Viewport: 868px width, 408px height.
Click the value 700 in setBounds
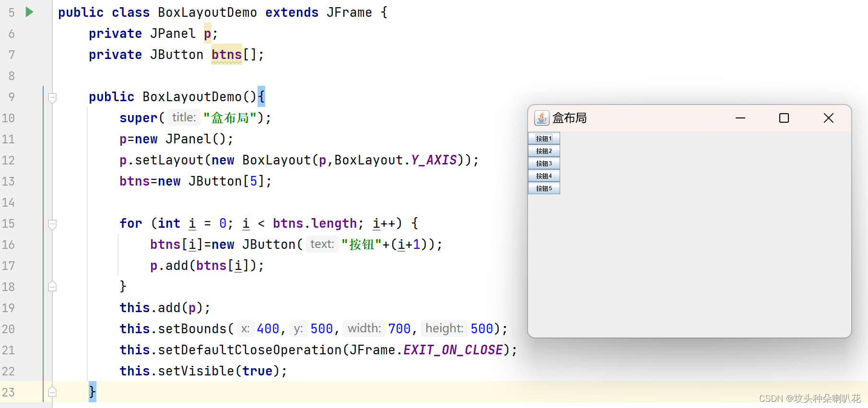399,329
